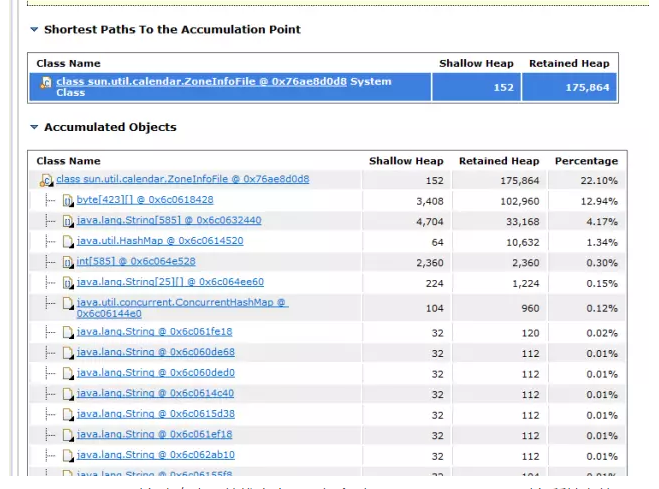Open java.lang.String[585] @ 0x6c0632440 link

pos(169,220)
